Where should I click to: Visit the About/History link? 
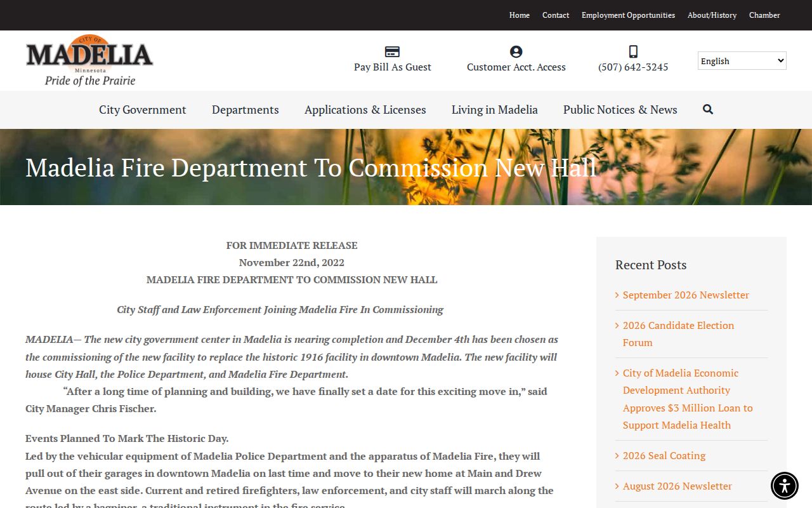tap(712, 15)
